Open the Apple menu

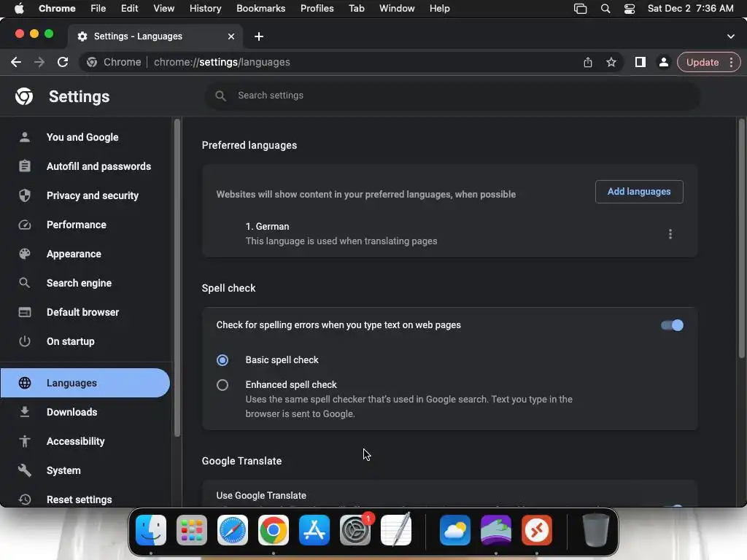point(19,9)
